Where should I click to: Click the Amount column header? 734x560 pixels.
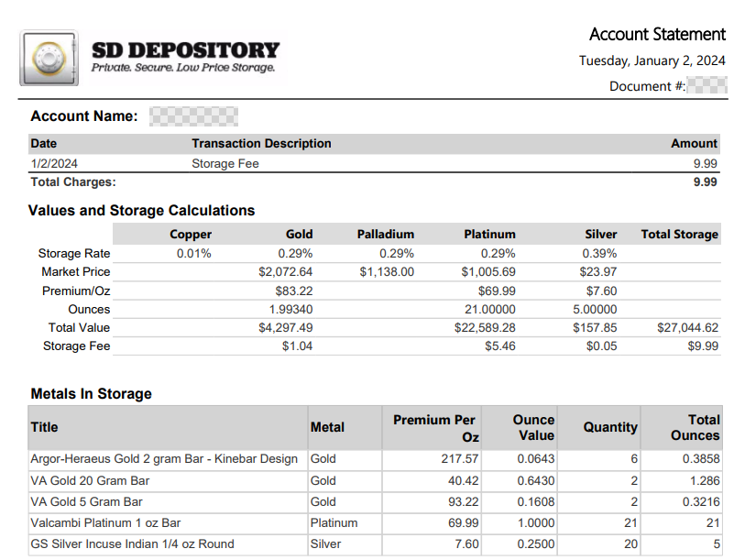[x=694, y=144]
